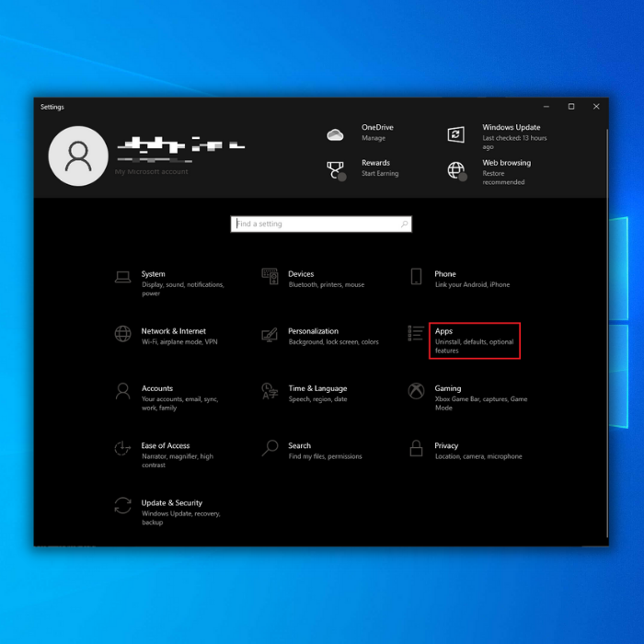Image resolution: width=644 pixels, height=644 pixels.
Task: Click inside the Find a setting box
Action: click(x=321, y=224)
